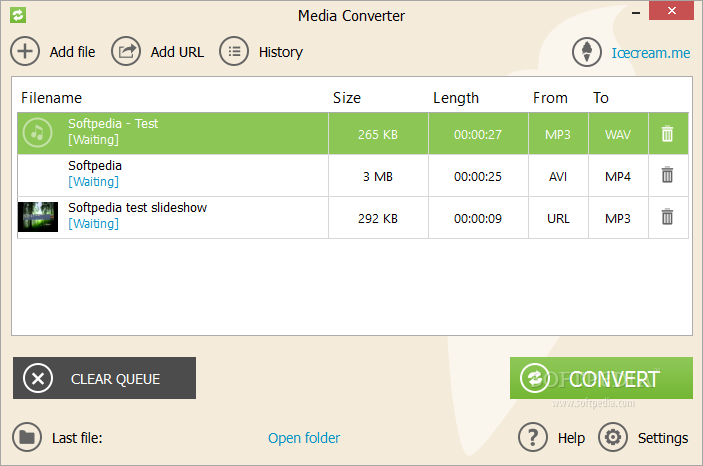
Task: Click the Icecream cone logo icon
Action: [x=586, y=52]
